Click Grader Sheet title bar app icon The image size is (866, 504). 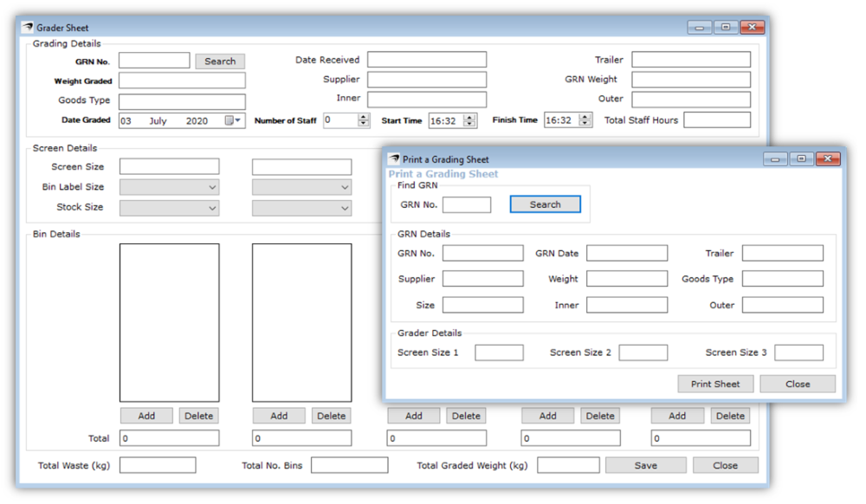pos(27,27)
